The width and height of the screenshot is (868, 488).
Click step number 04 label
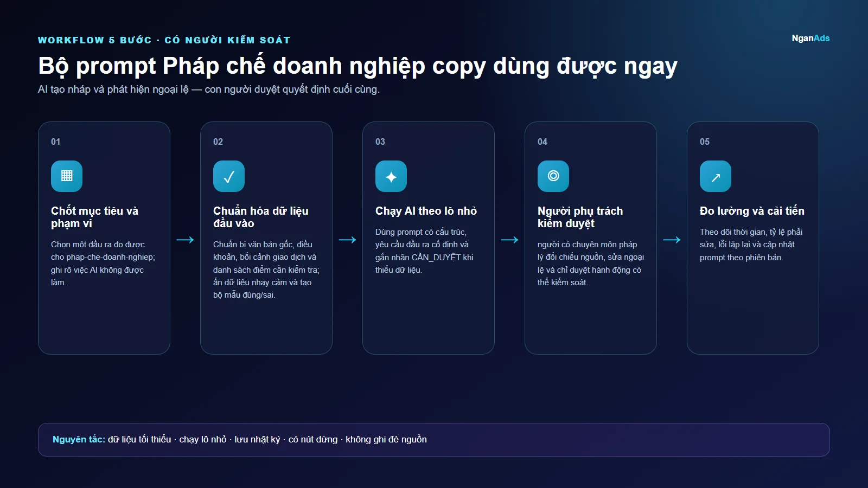(x=542, y=142)
